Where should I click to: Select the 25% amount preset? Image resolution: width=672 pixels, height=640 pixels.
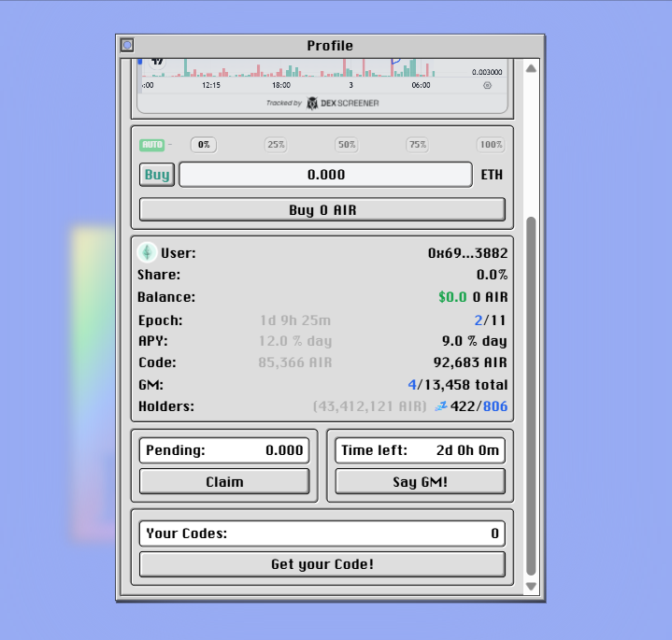click(x=276, y=145)
